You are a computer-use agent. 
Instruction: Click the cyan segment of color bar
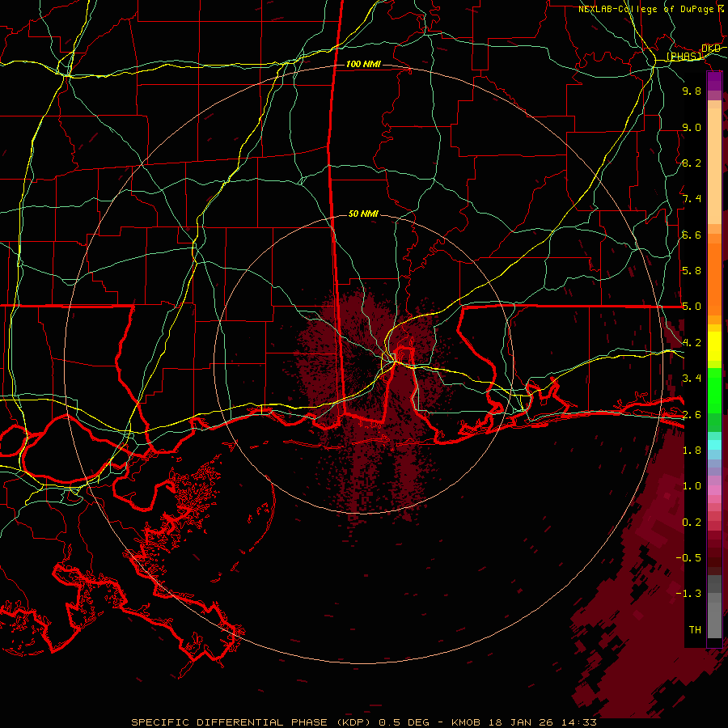click(714, 444)
